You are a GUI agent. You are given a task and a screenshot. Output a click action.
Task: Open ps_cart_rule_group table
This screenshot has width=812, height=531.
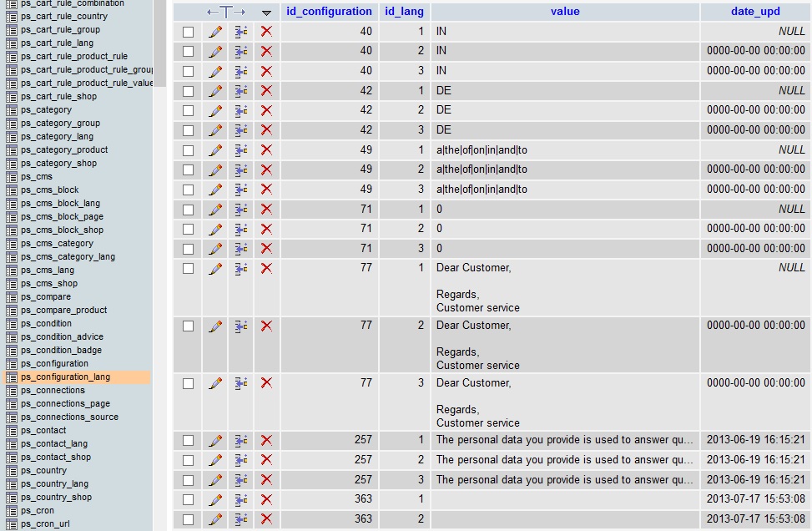60,29
